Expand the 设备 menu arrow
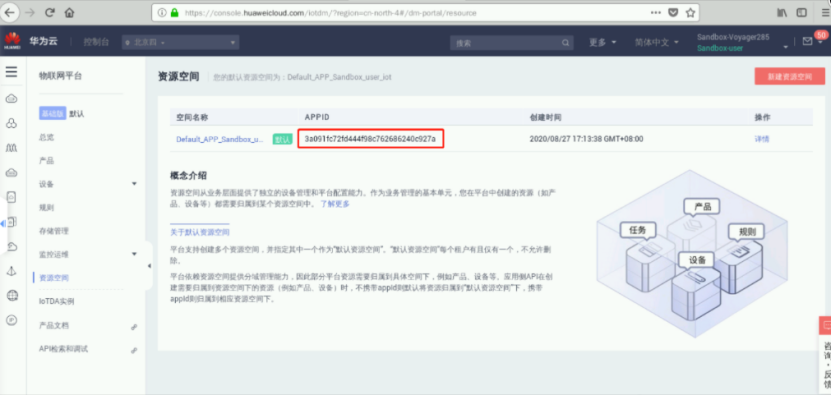 pos(134,183)
